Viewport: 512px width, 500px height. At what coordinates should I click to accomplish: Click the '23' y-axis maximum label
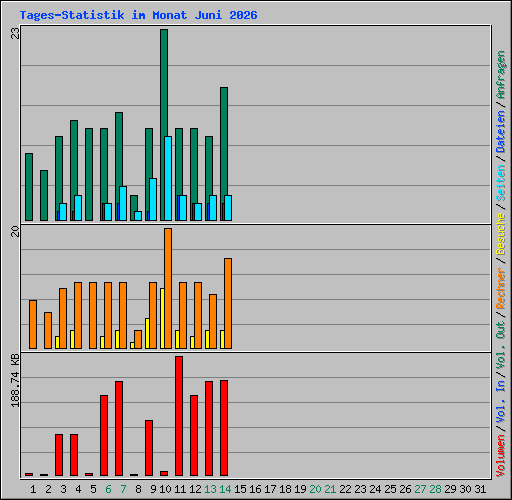pyautogui.click(x=15, y=33)
